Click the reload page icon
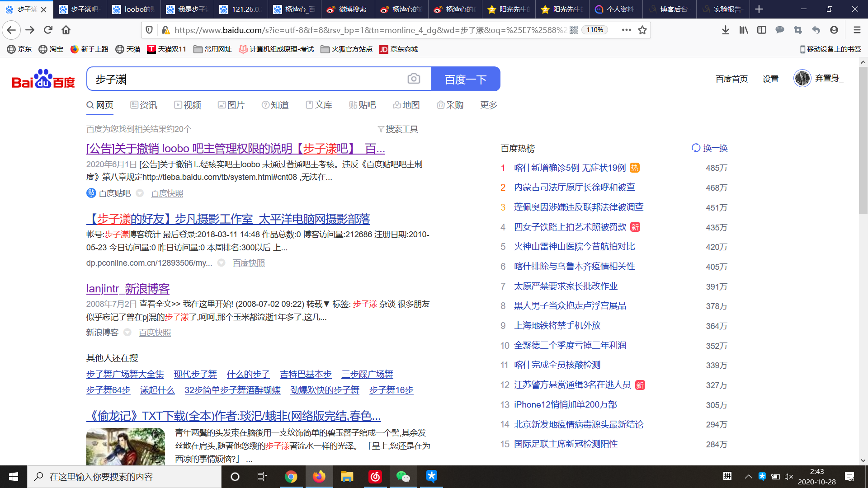 tap(48, 30)
